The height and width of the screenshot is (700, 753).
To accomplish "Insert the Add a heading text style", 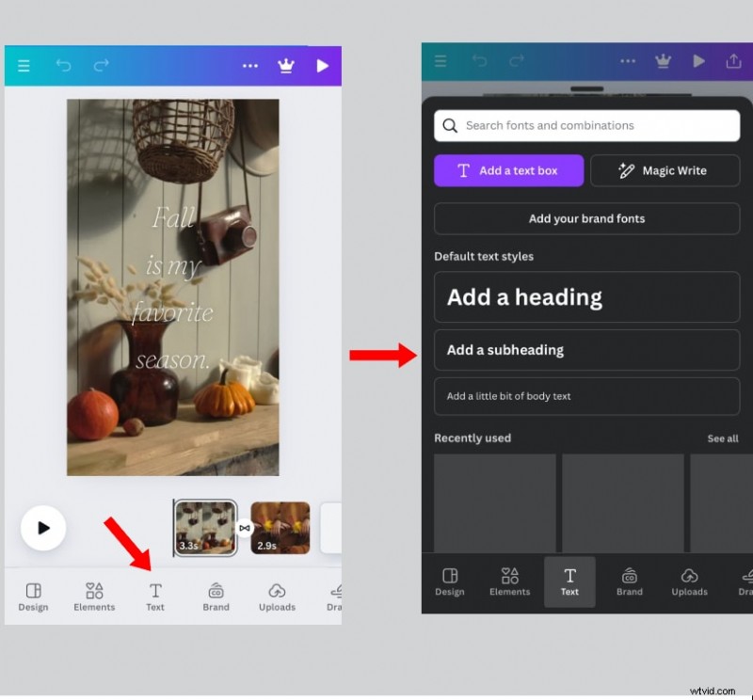I will [x=586, y=297].
